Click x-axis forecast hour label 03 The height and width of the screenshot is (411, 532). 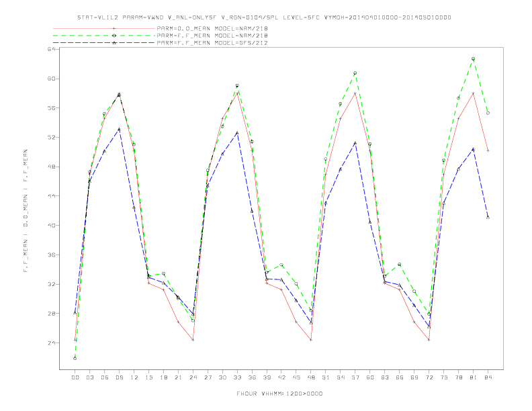coord(90,377)
